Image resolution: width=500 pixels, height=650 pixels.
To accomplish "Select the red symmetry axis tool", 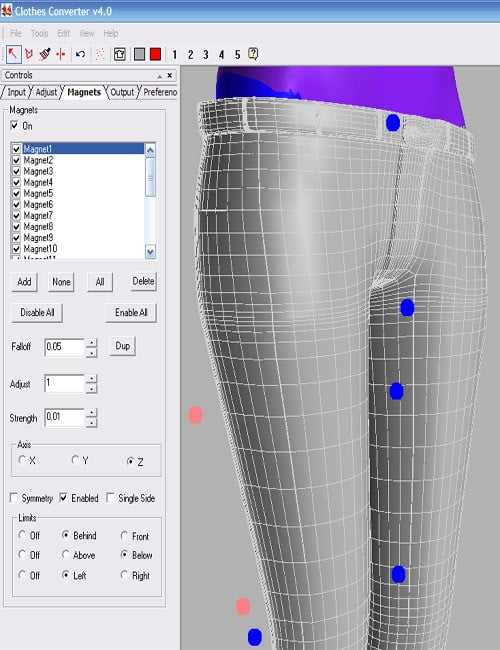I will (61, 54).
